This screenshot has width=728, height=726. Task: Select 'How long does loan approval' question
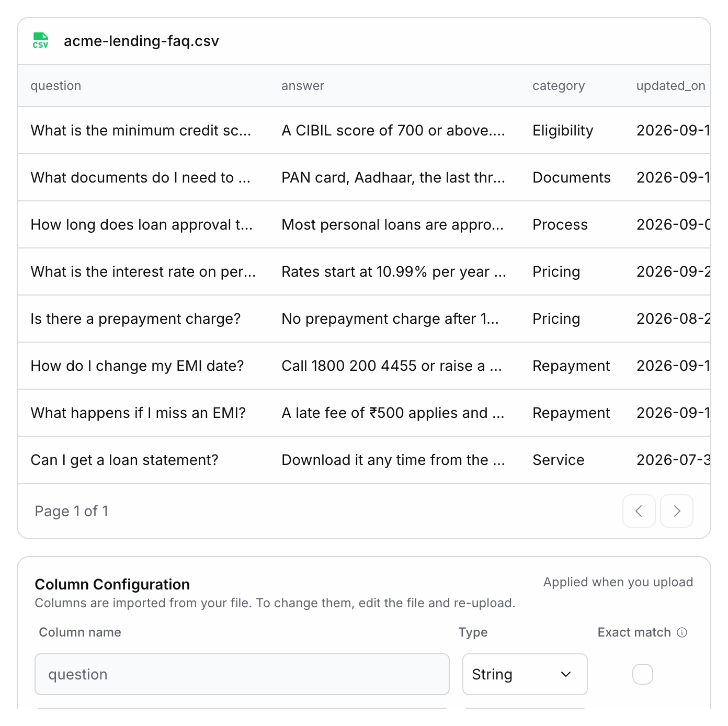[x=142, y=224]
